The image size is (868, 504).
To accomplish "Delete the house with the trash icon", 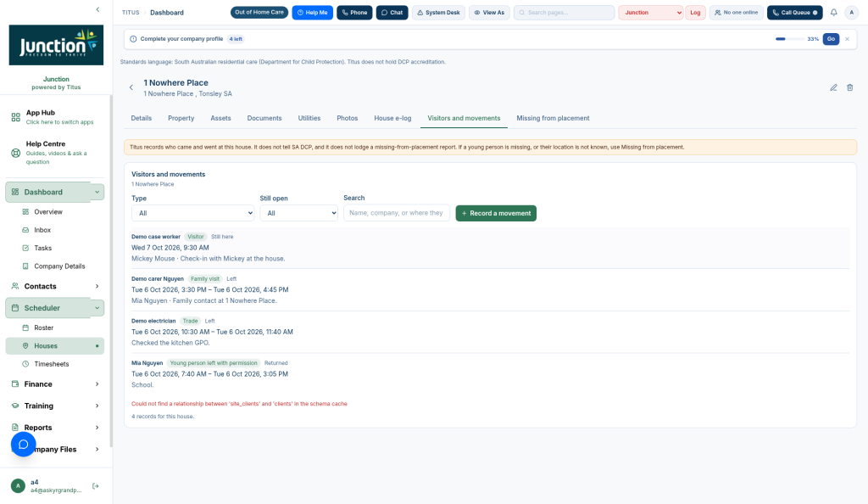I will click(849, 87).
